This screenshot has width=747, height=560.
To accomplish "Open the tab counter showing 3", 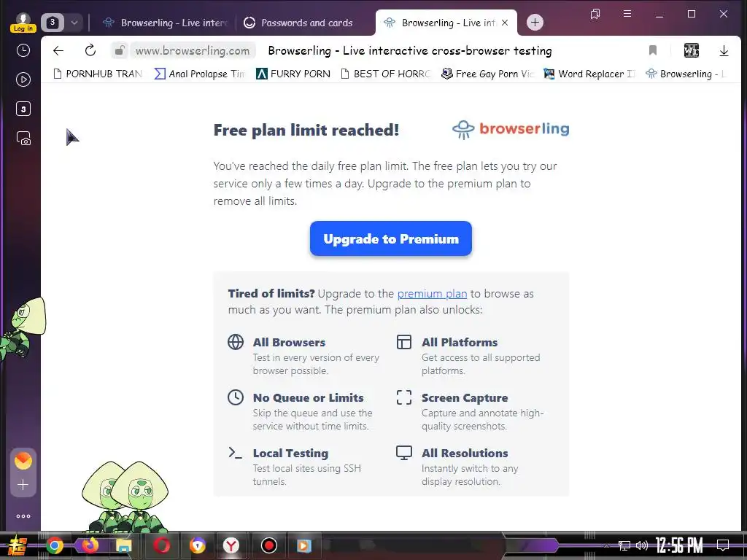I will coord(53,23).
